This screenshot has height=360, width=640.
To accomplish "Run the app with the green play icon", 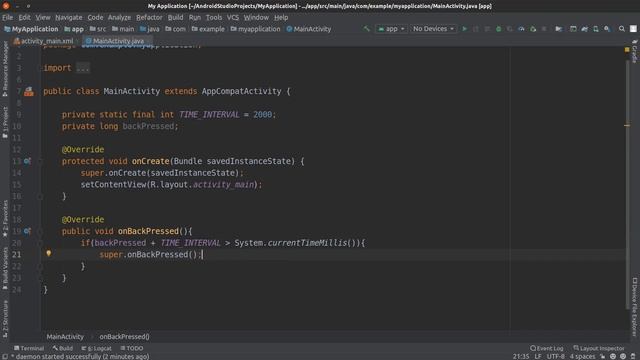I will 464,29.
